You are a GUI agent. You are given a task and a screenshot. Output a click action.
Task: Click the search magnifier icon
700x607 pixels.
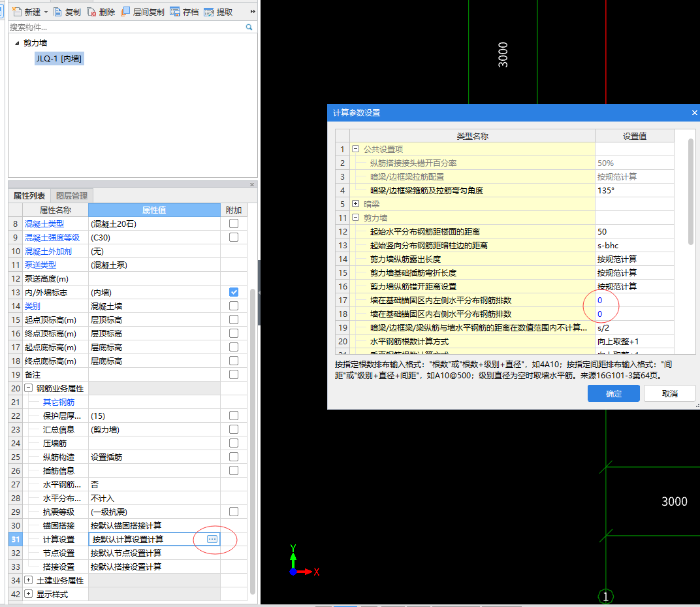249,27
